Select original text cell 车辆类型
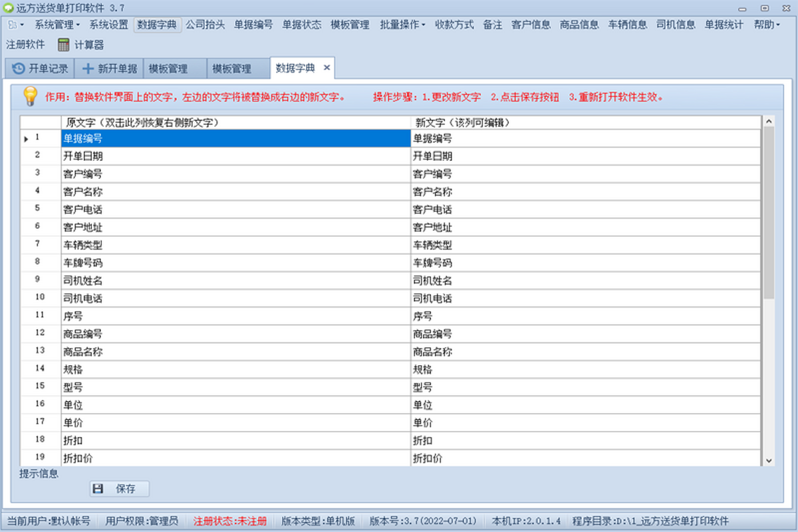 [x=236, y=245]
